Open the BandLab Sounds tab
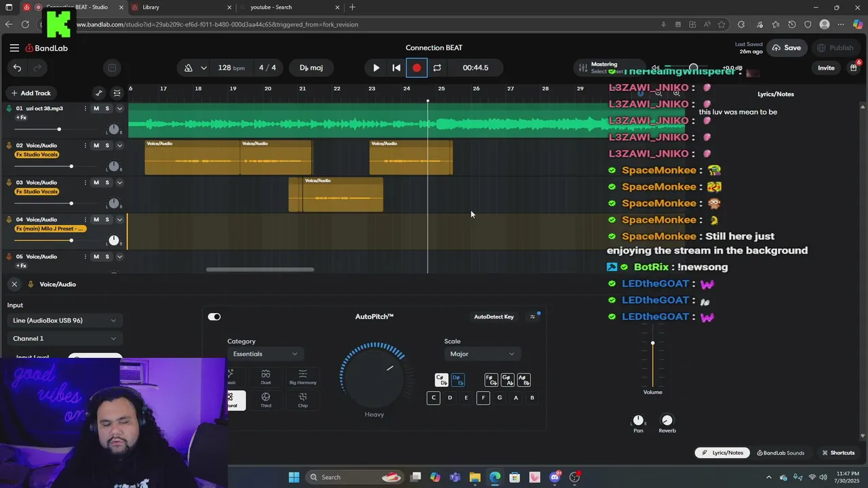The width and height of the screenshot is (868, 488). pos(781,453)
